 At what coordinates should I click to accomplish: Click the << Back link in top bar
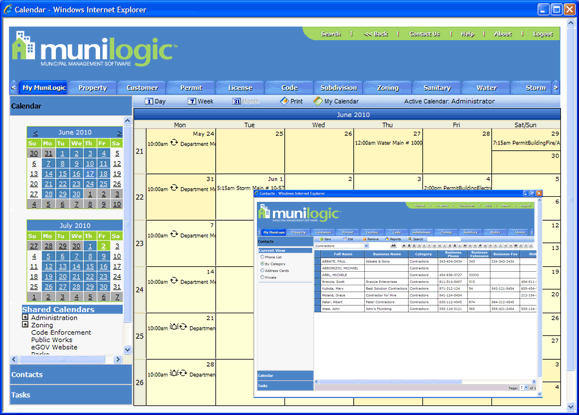[376, 34]
